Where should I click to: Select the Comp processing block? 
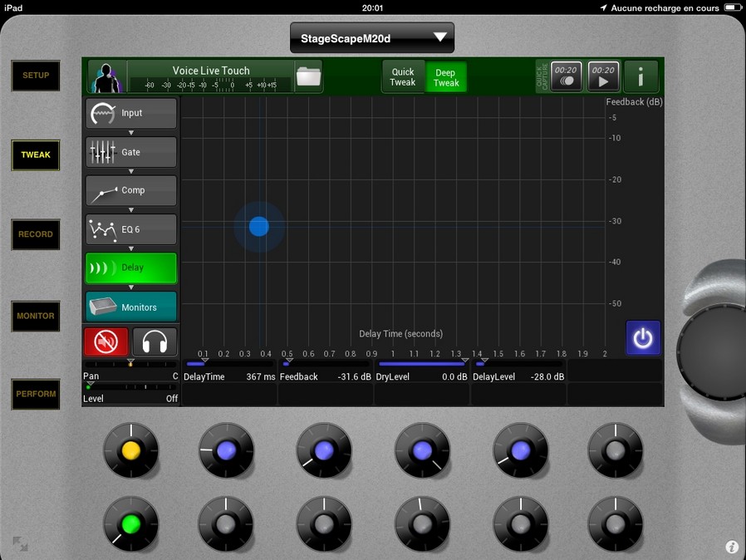pos(131,190)
